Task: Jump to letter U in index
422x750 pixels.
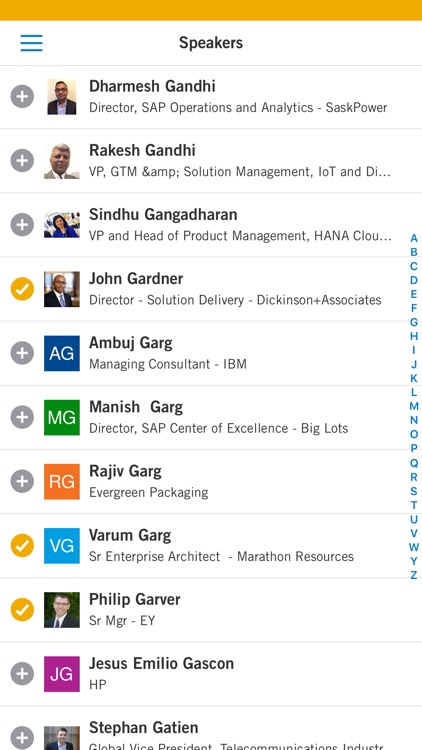Action: [x=414, y=519]
